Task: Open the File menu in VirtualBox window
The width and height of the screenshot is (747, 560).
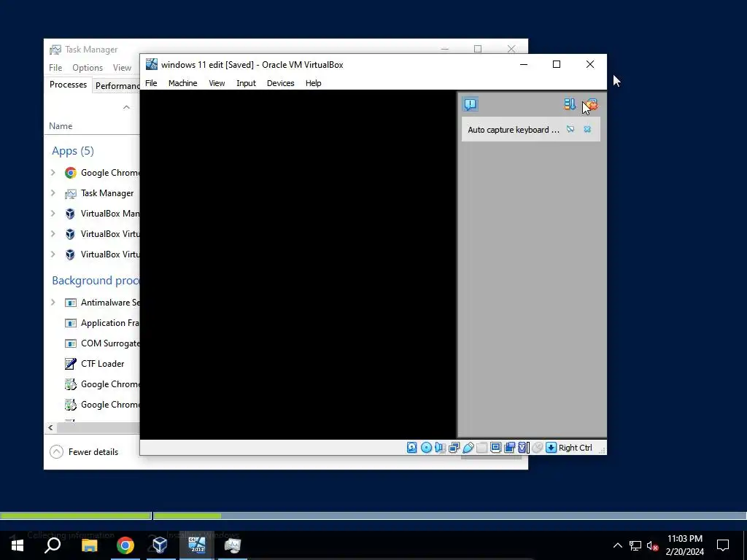Action: point(151,83)
